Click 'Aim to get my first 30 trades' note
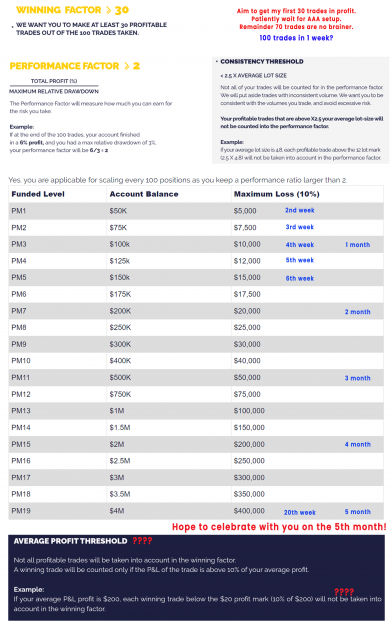 tap(296, 11)
